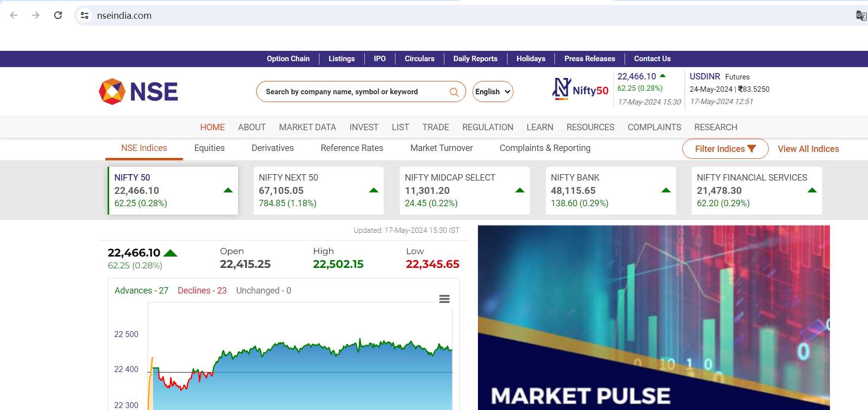This screenshot has height=410, width=868.
Task: Click up arrow in NIFTY FINANCIAL SERVICES card
Action: pyautogui.click(x=812, y=190)
